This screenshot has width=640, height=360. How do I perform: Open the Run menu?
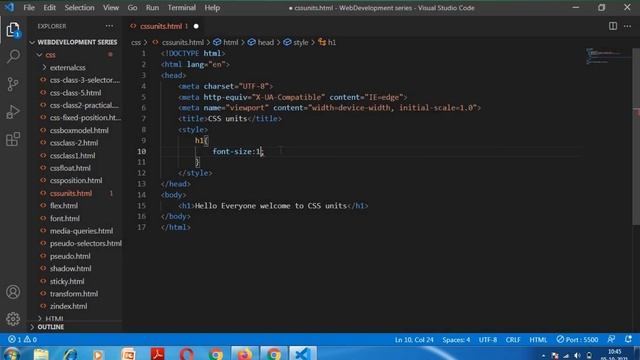coord(152,8)
